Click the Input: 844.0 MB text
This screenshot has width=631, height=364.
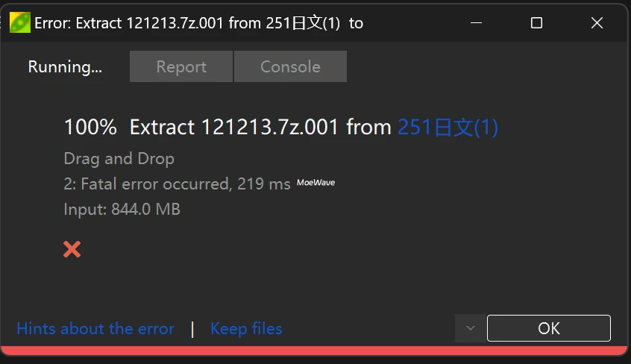[122, 210]
